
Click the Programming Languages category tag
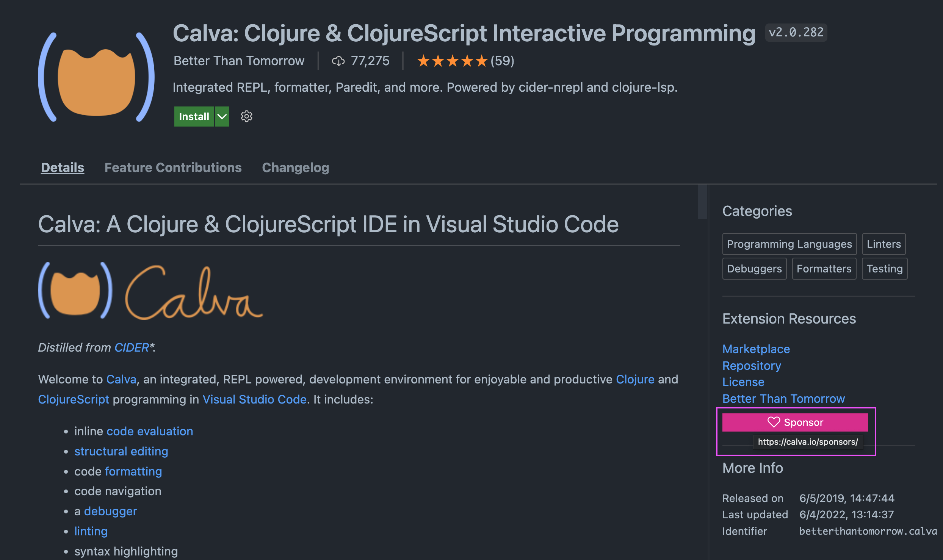789,244
